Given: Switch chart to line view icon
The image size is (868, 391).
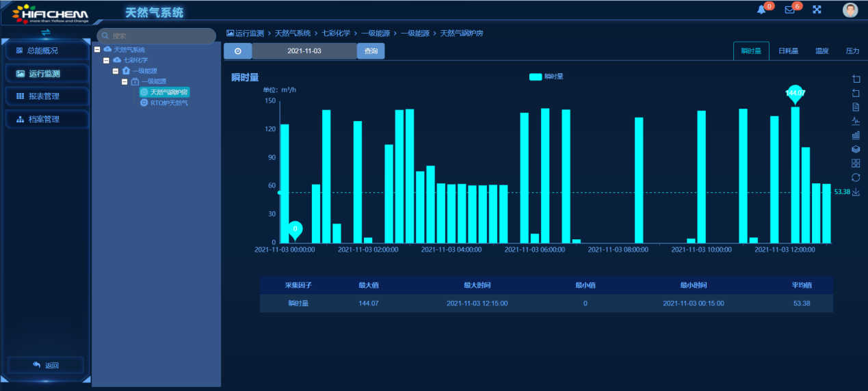Looking at the screenshot, I should [855, 121].
